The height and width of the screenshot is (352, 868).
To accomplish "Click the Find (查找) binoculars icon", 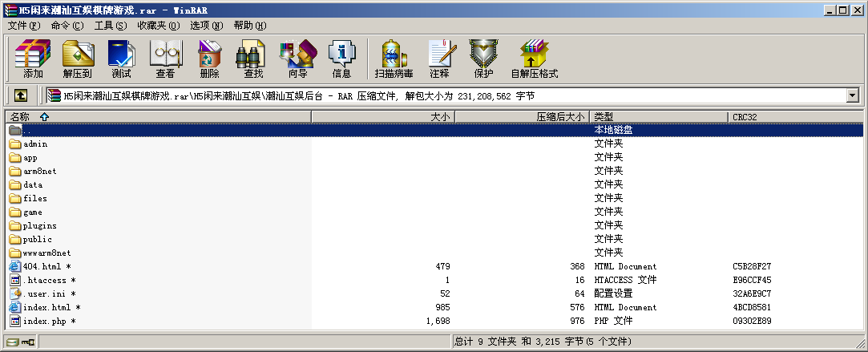I will pyautogui.click(x=253, y=59).
